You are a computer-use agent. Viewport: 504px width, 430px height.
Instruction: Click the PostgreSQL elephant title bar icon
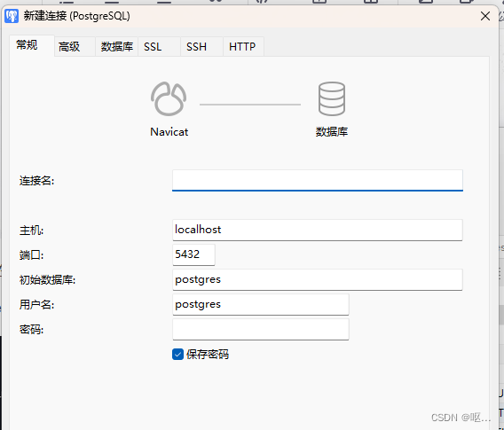pos(12,16)
